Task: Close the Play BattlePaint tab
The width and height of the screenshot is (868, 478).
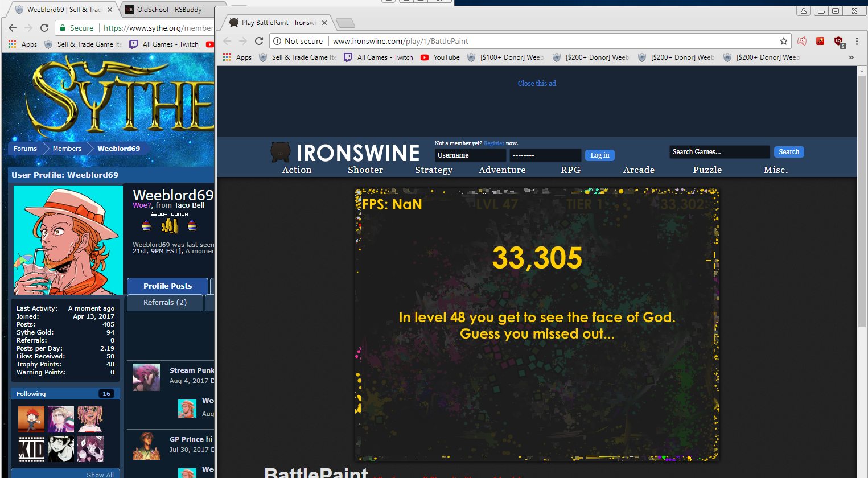Action: [x=324, y=23]
